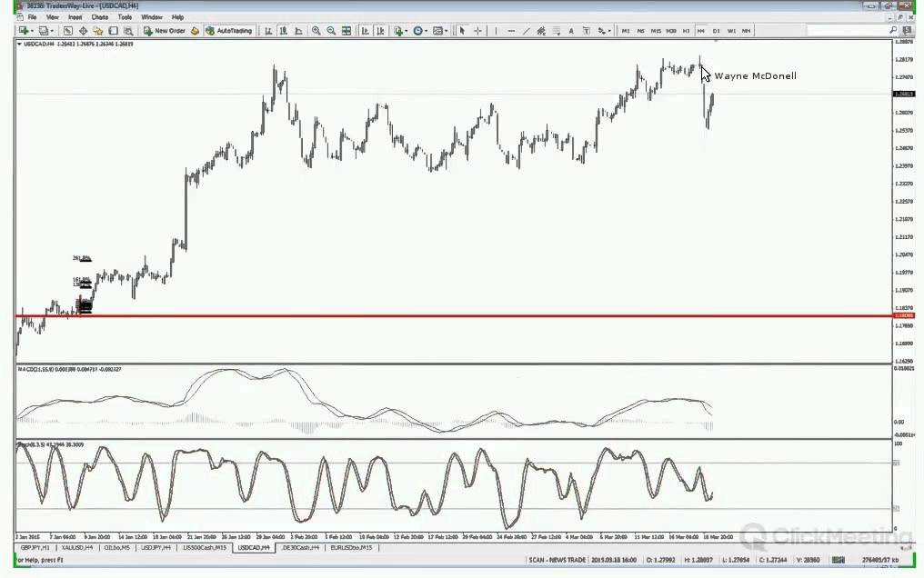924x578 pixels.
Task: Select the Cursor arrow tool
Action: (463, 31)
